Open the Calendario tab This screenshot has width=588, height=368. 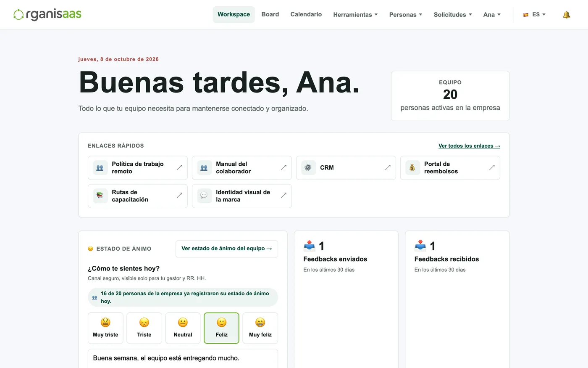click(306, 14)
